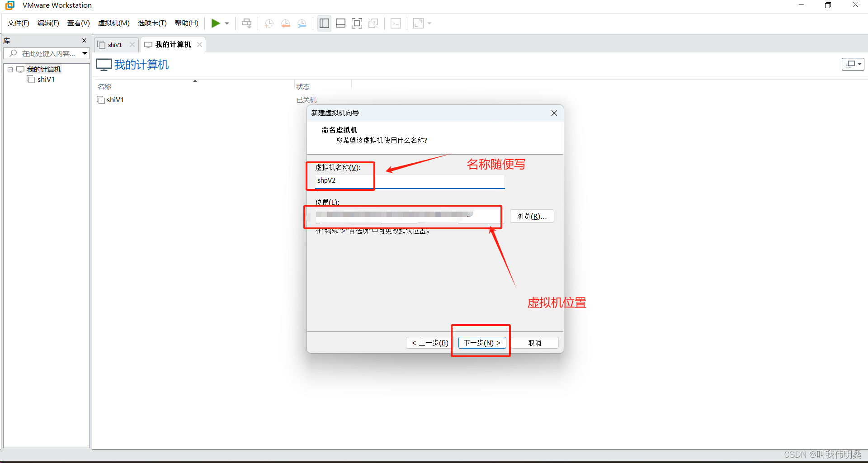Click the green Power On play button
This screenshot has height=463, width=868.
(216, 23)
